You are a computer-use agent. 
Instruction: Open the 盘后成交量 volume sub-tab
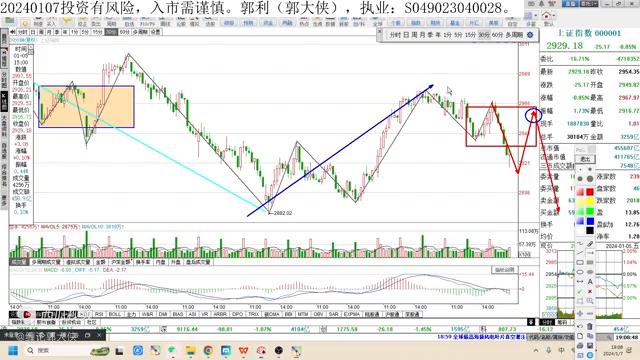click(198, 262)
